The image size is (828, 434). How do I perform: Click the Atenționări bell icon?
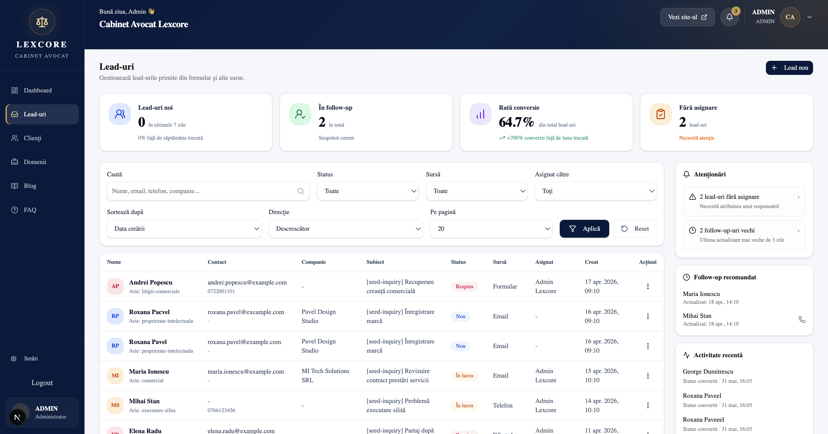click(x=686, y=174)
